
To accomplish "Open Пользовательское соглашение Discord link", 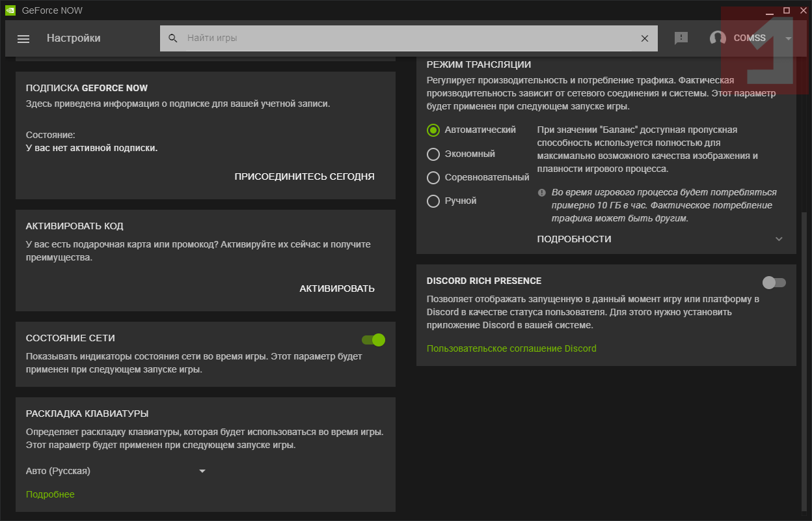I will point(511,348).
